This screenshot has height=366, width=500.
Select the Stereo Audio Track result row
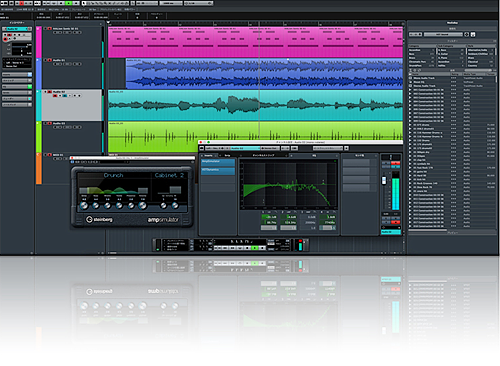(452, 86)
